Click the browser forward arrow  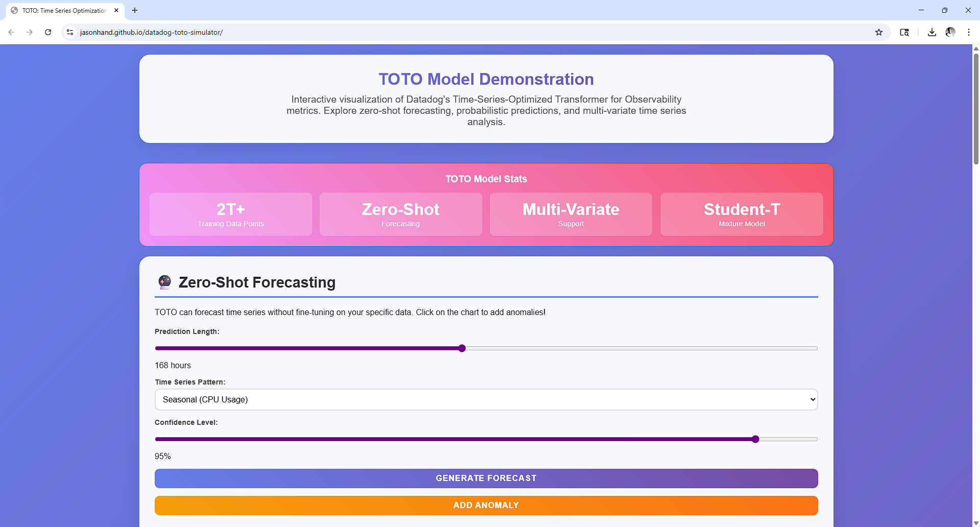(x=30, y=32)
